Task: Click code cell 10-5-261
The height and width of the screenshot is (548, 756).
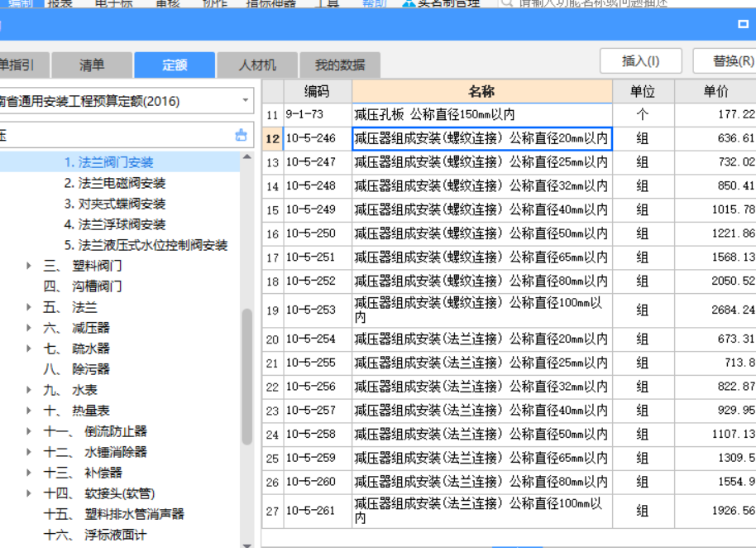Action: [x=318, y=511]
